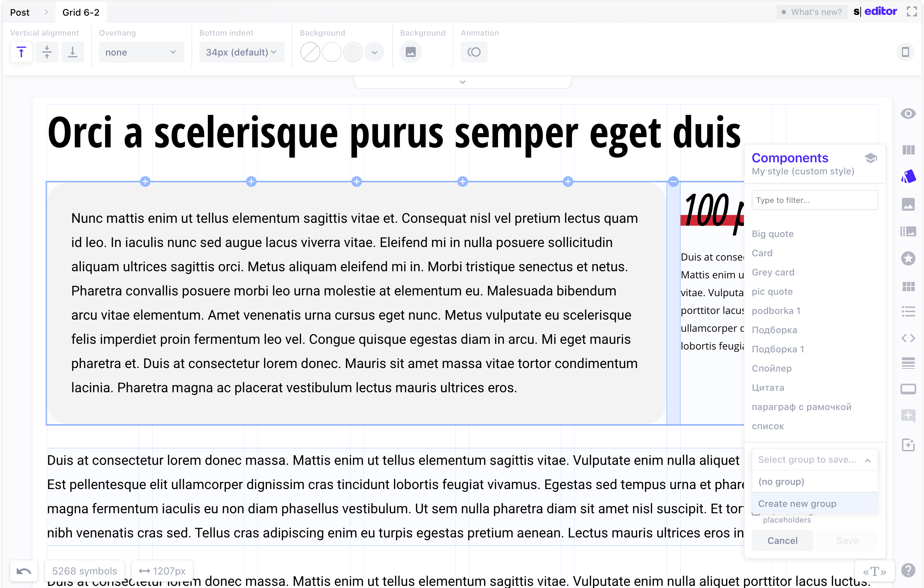Choose Create new group option
This screenshot has width=924, height=588.
click(x=797, y=504)
